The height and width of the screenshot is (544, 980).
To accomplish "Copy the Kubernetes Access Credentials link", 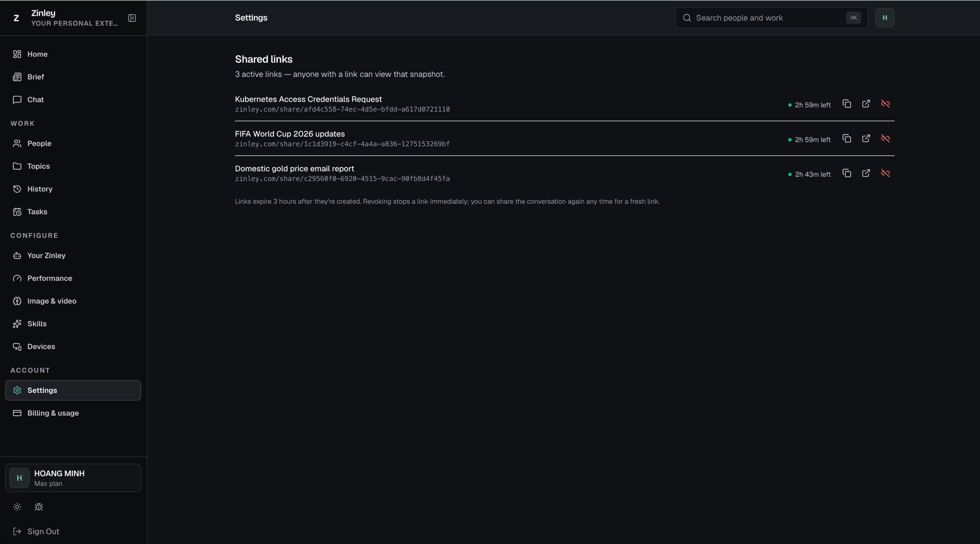I will (847, 104).
